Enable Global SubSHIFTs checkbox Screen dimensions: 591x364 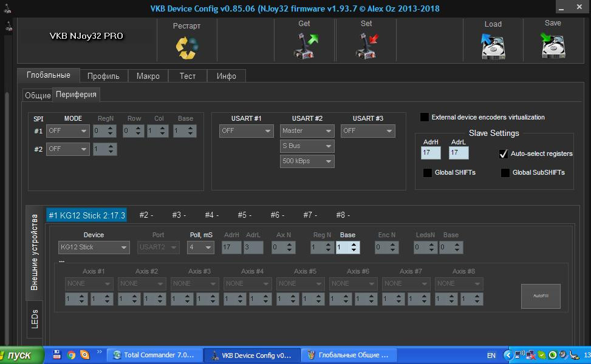tap(505, 172)
